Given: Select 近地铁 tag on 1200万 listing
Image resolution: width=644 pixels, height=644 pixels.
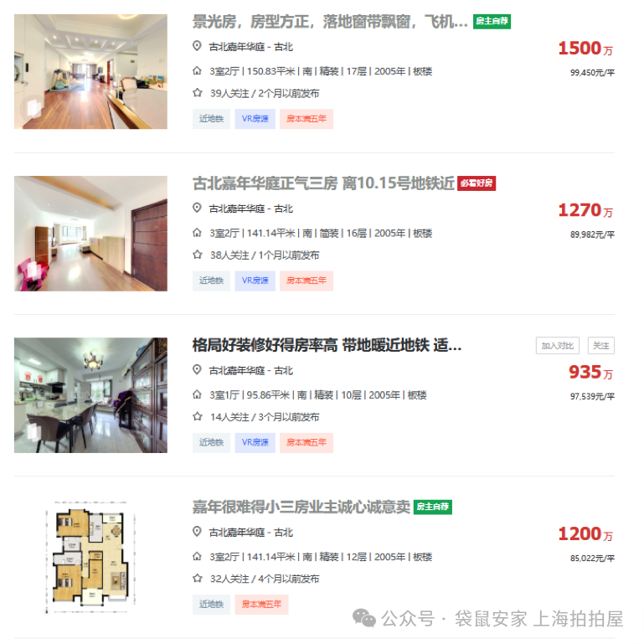Looking at the screenshot, I should 212,605.
